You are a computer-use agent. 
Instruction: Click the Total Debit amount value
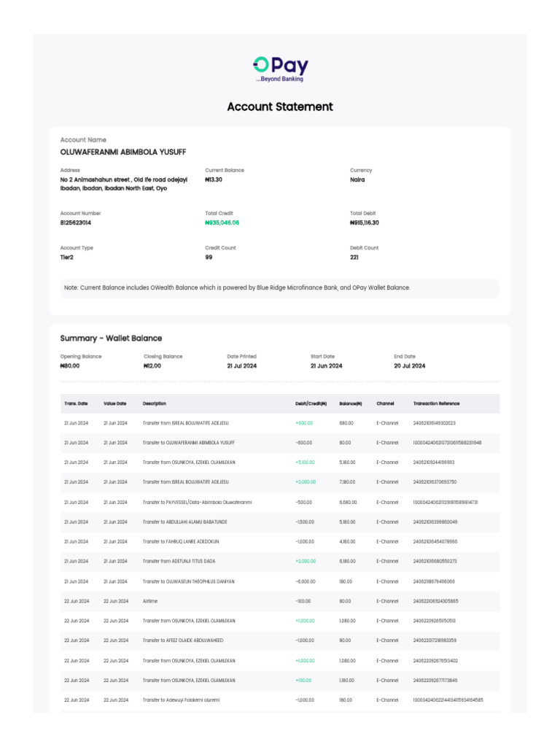point(365,223)
